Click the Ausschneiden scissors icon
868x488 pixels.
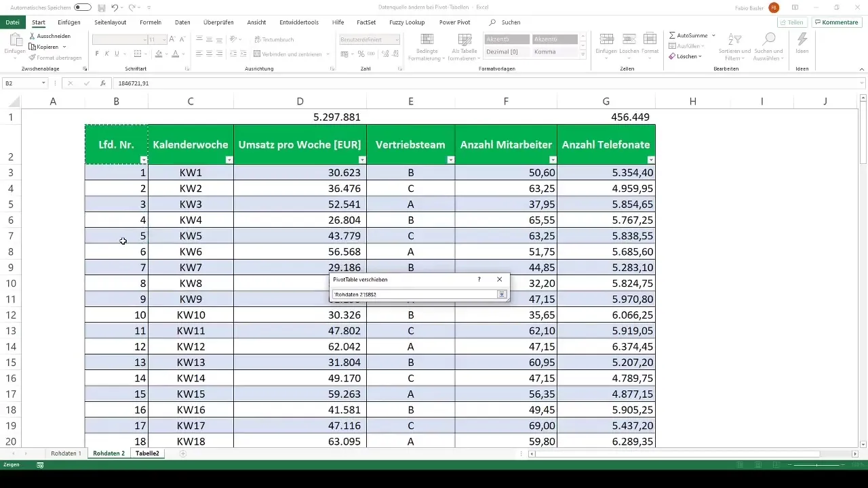[x=33, y=36]
